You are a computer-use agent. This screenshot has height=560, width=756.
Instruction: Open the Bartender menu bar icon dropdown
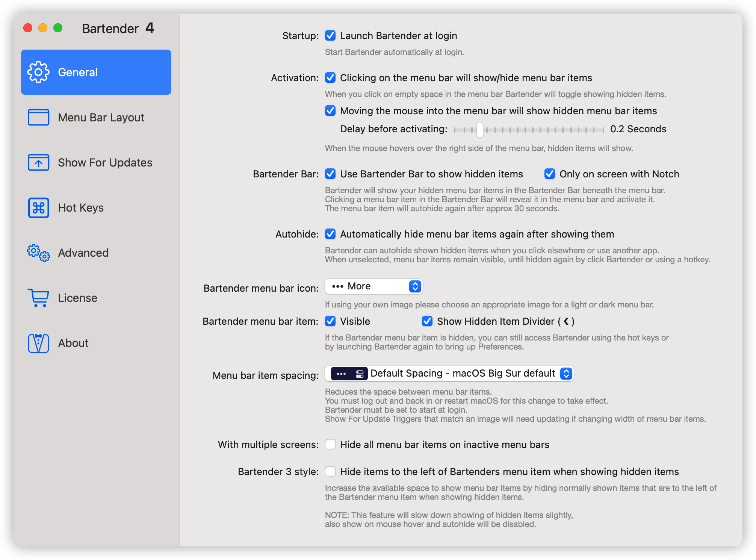click(374, 286)
